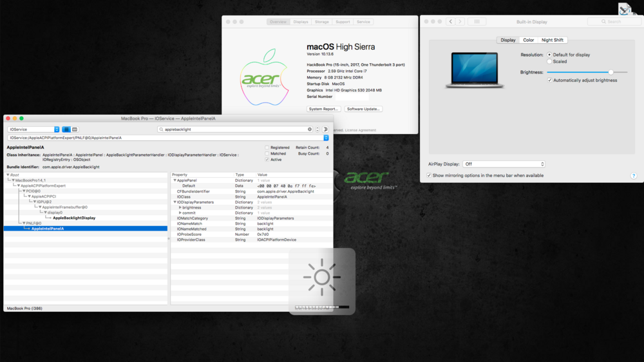This screenshot has width=644, height=362.
Task: Expand the brightness dictionary
Action: tap(180, 207)
